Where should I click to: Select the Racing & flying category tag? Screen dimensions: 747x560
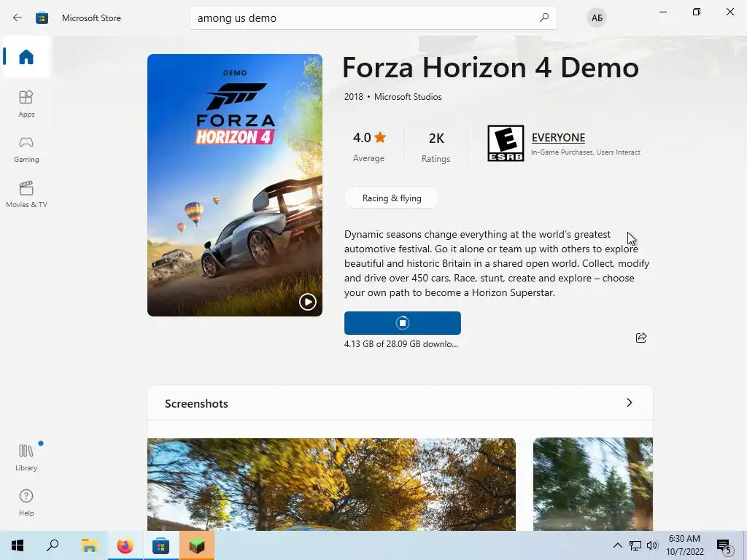pyautogui.click(x=392, y=198)
